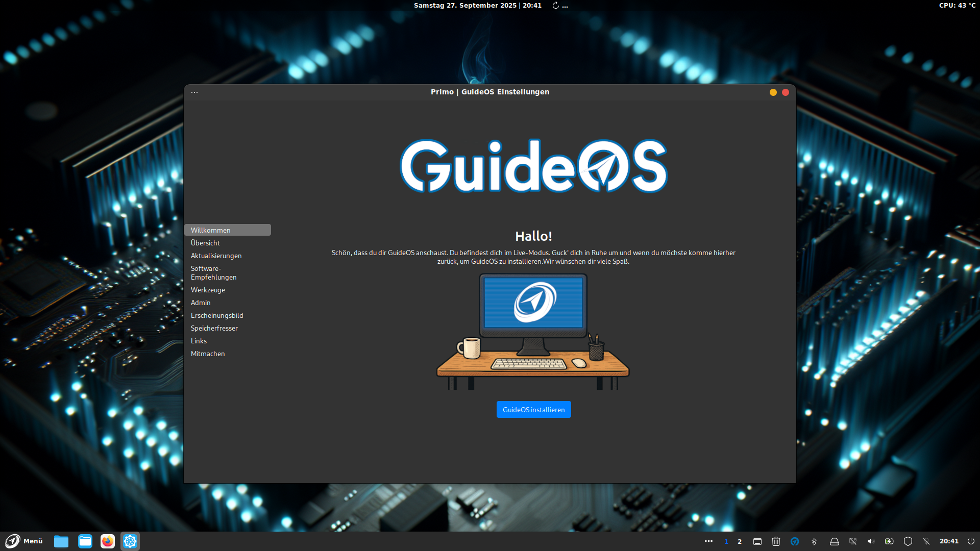Open the Übersicht sidebar section

tap(205, 243)
